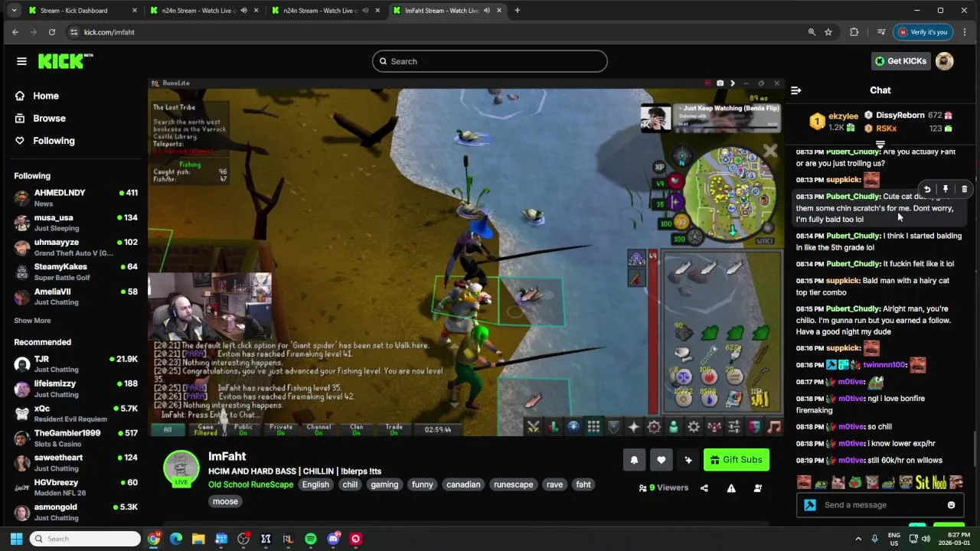Image resolution: width=980 pixels, height=551 pixels.
Task: Show more followed channels
Action: pyautogui.click(x=32, y=321)
